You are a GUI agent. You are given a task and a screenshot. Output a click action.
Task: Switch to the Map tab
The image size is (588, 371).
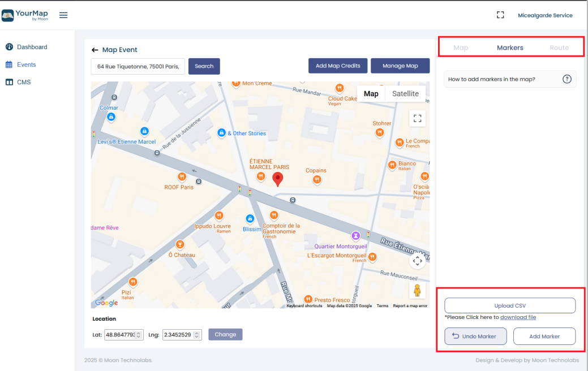tap(461, 48)
